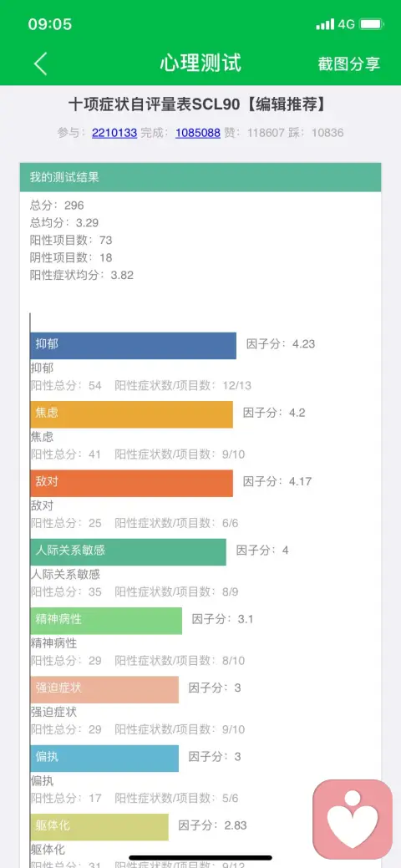Open the 2210133 participants link

(114, 133)
